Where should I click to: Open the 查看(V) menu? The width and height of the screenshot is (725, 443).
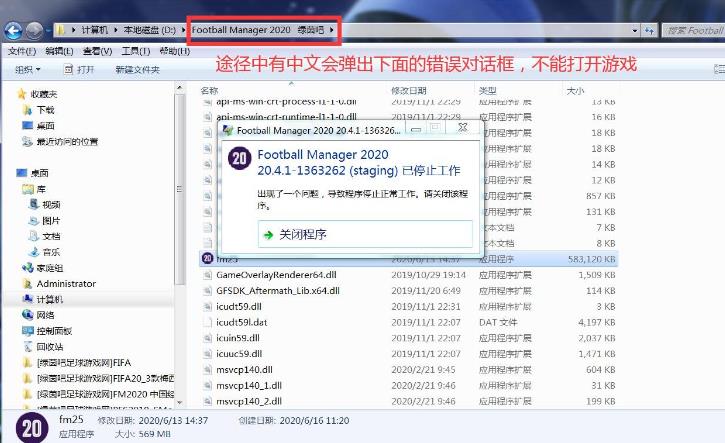[x=98, y=51]
